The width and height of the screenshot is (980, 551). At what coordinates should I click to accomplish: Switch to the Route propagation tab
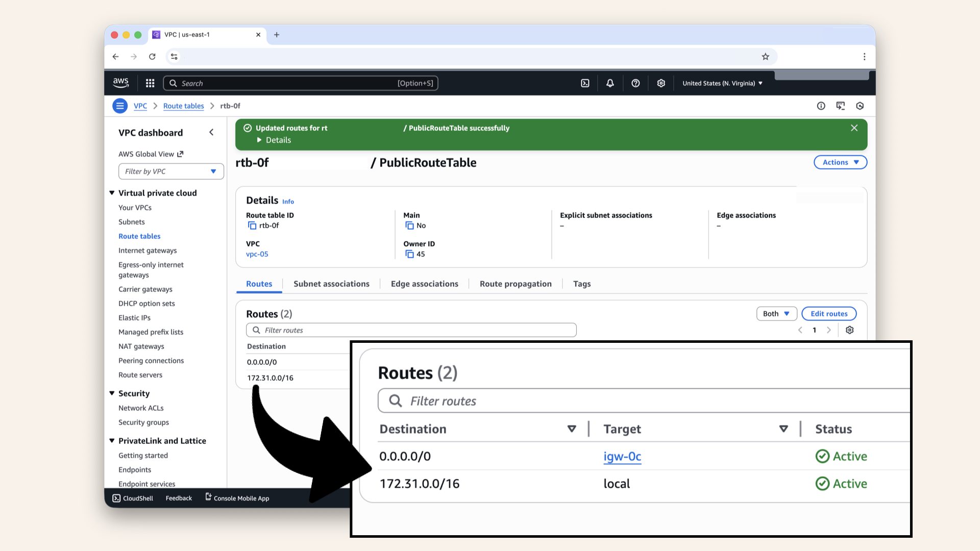[x=516, y=284]
